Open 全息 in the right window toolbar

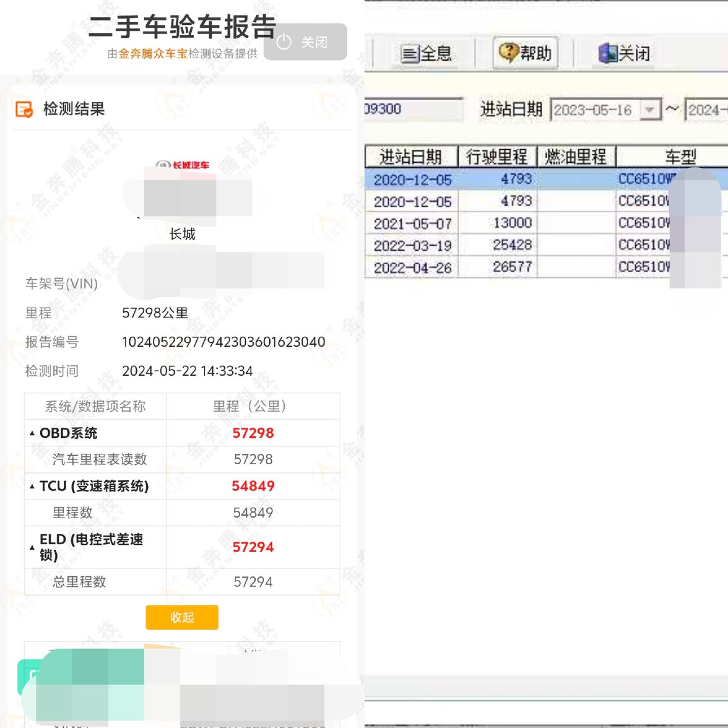426,54
